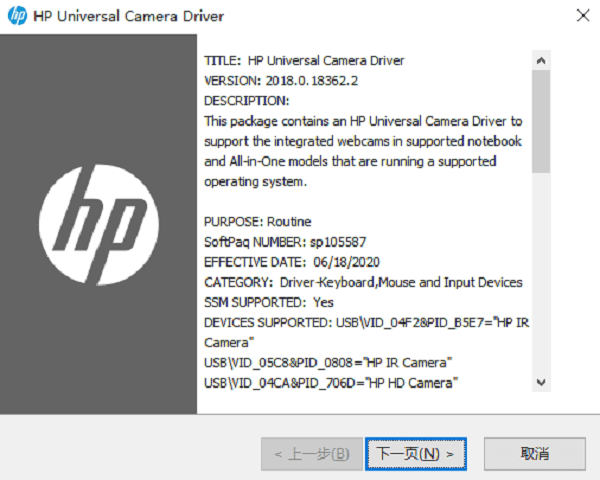The width and height of the screenshot is (600, 480).
Task: Click the 下一页(N) next button
Action: 416,454
